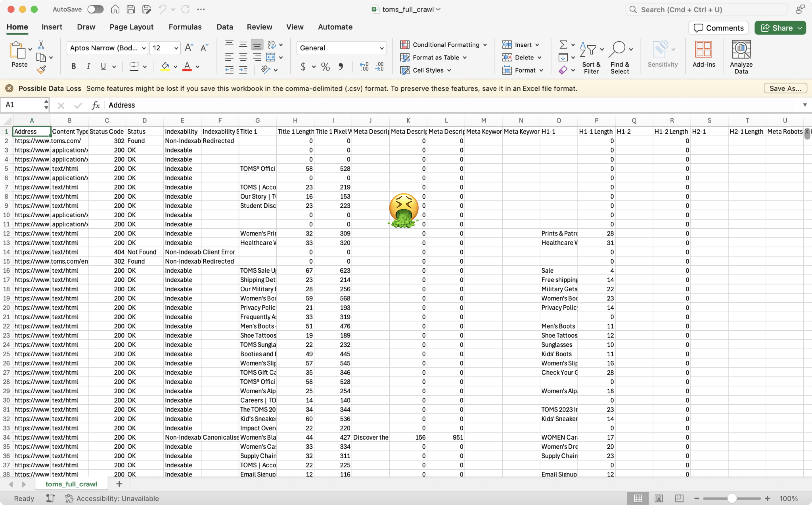The height and width of the screenshot is (505, 812).
Task: Expand the General number format dropdown
Action: tap(381, 48)
